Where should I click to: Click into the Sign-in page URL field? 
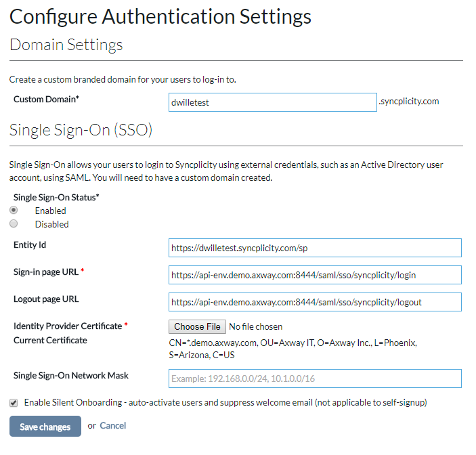(315, 275)
